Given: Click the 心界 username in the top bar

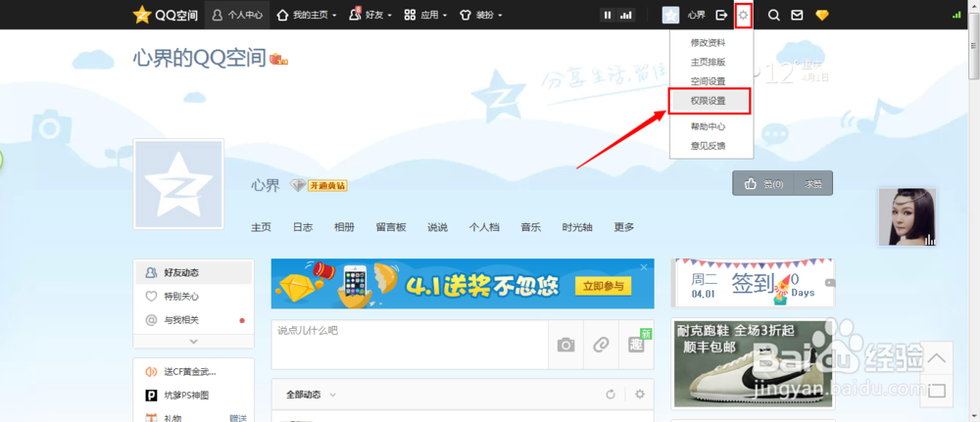Looking at the screenshot, I should click(696, 15).
